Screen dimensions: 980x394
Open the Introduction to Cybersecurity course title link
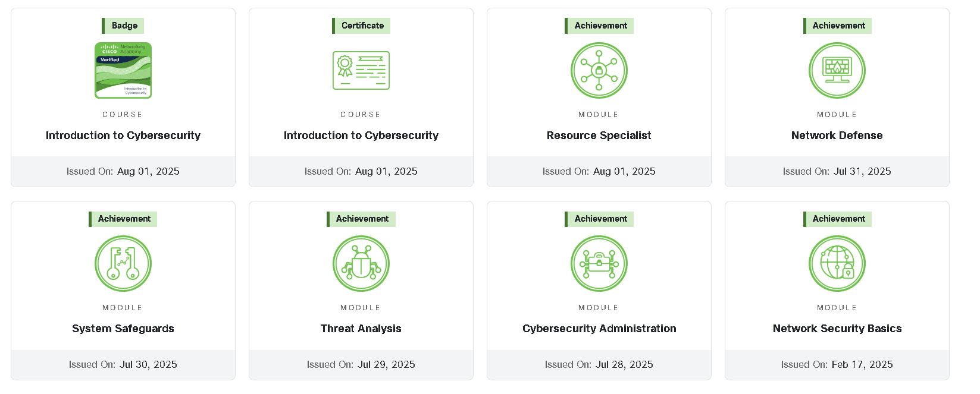tap(123, 135)
